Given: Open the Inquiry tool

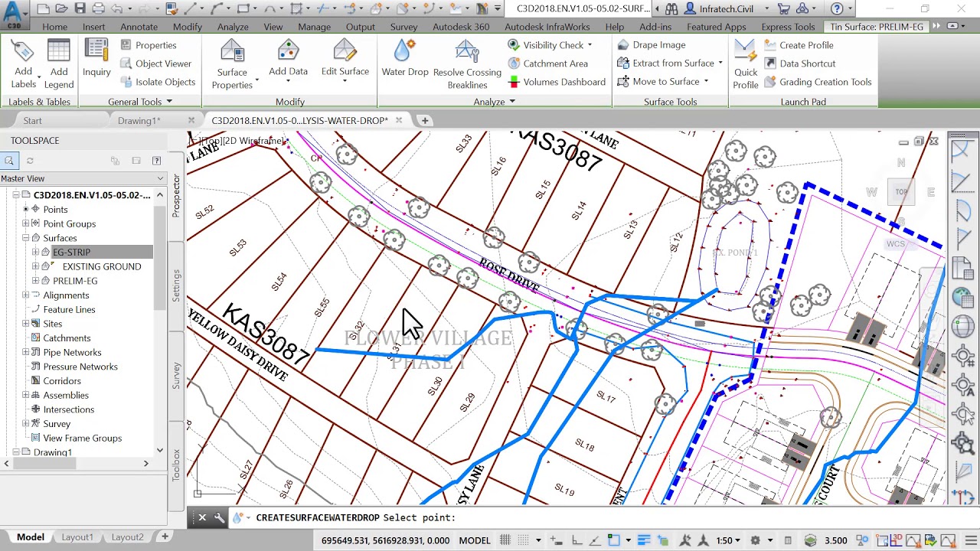Looking at the screenshot, I should pyautogui.click(x=96, y=58).
